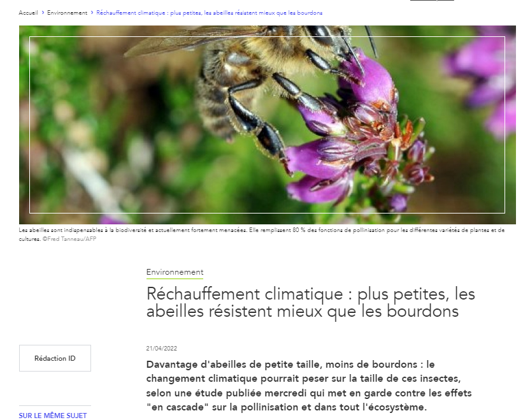Open the Environnement breadcrumb link
Viewport: 530px width, 420px height.
(x=68, y=13)
